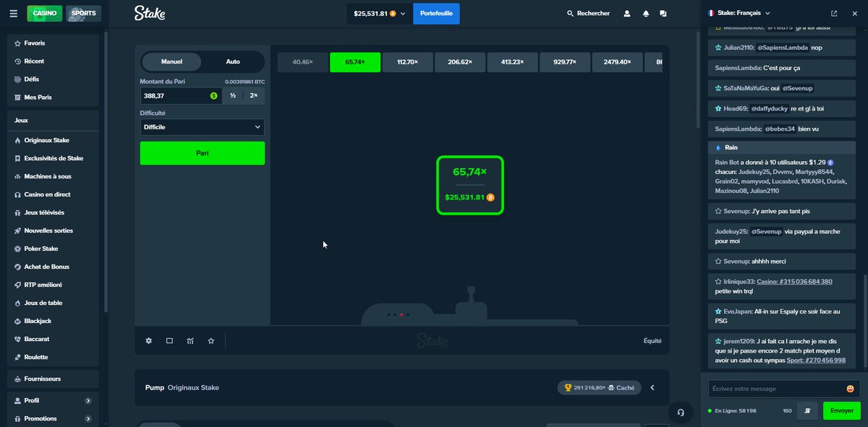
Task: Pop out the chat window icon
Action: (x=834, y=13)
